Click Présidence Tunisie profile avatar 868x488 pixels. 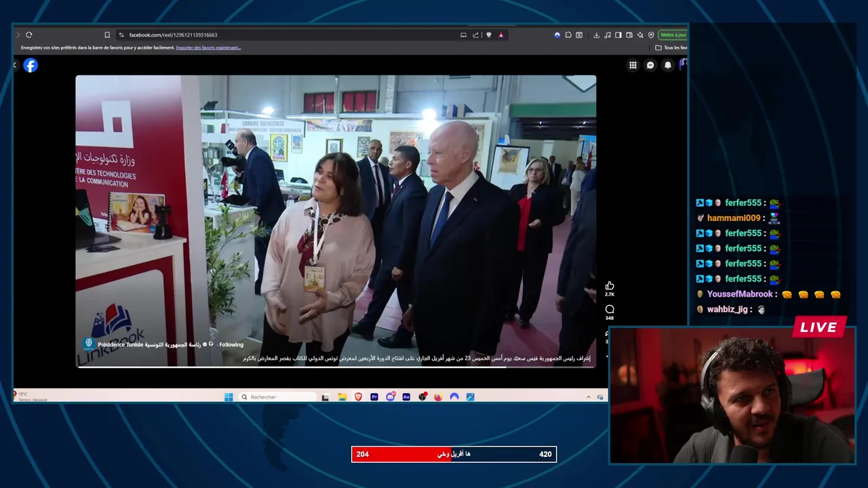[88, 344]
